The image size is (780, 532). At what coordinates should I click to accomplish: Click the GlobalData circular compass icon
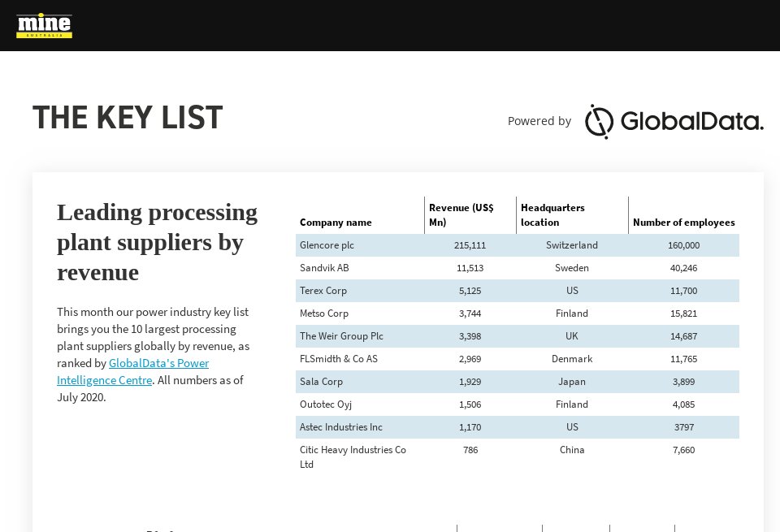click(598, 122)
